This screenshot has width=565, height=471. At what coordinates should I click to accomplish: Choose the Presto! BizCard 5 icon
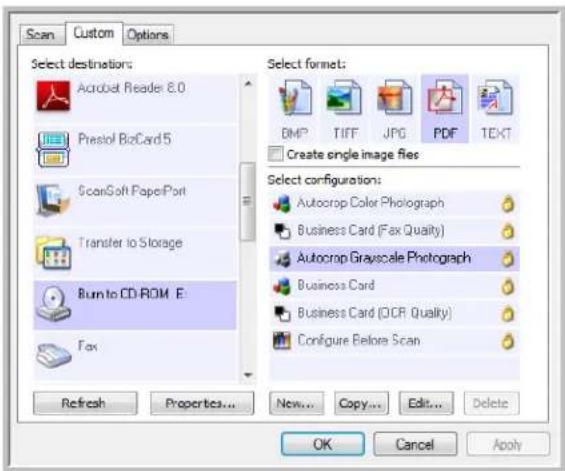(53, 149)
